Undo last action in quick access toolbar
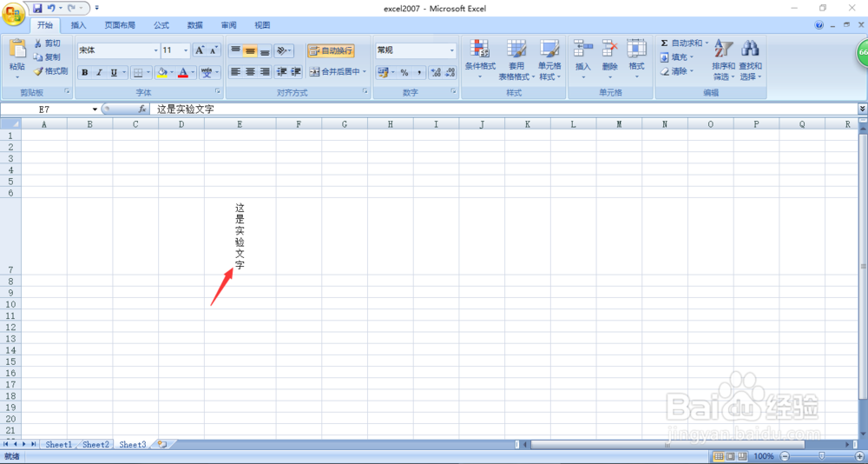868x464 pixels. click(x=51, y=9)
